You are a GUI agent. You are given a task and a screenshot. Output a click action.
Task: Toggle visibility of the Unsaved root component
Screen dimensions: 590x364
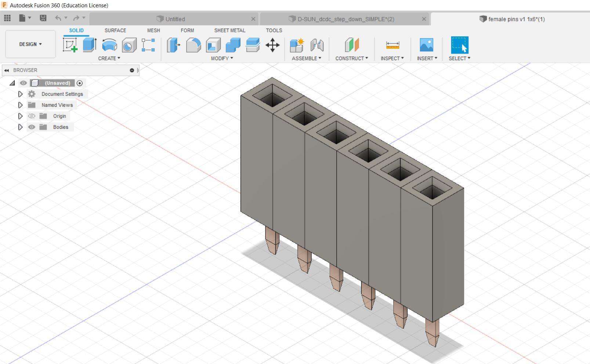[x=23, y=83]
